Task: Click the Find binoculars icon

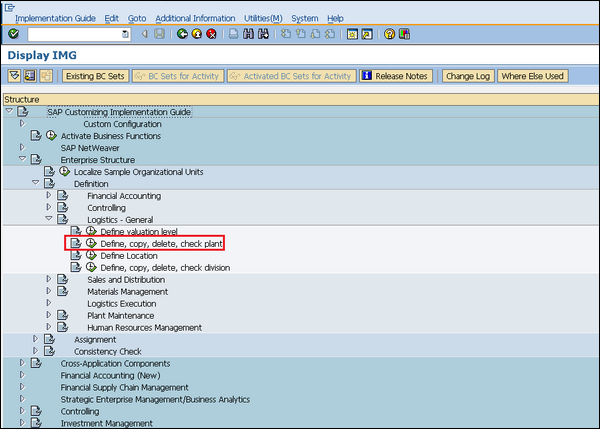Action: pos(248,34)
